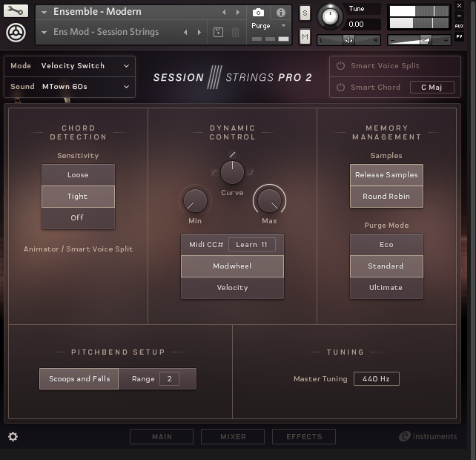Select Ultimate purge mode

(x=386, y=288)
